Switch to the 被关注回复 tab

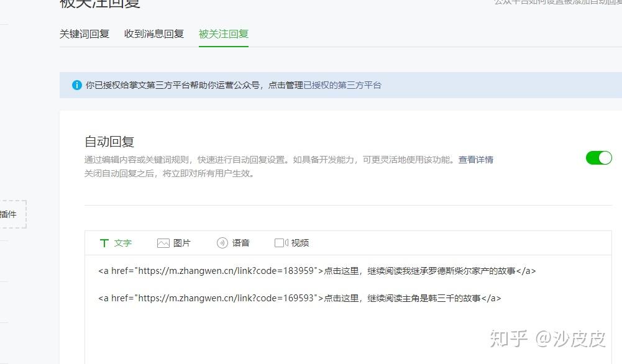tap(223, 34)
